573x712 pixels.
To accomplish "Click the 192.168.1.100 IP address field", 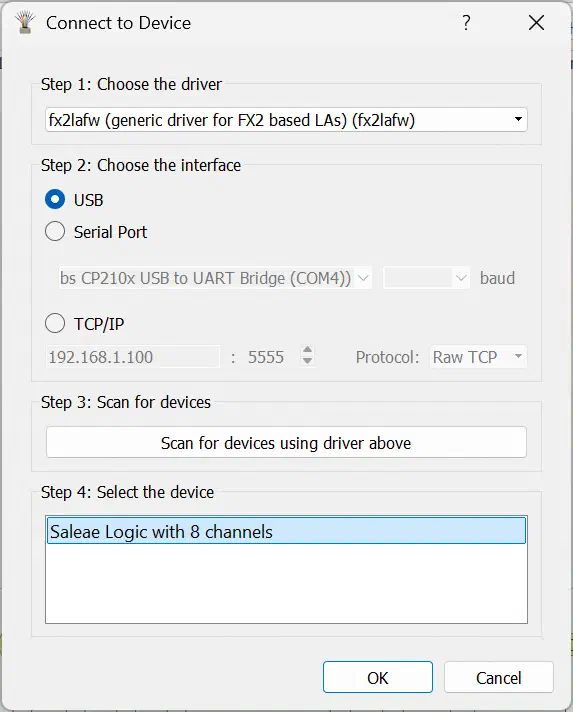I will click(133, 357).
